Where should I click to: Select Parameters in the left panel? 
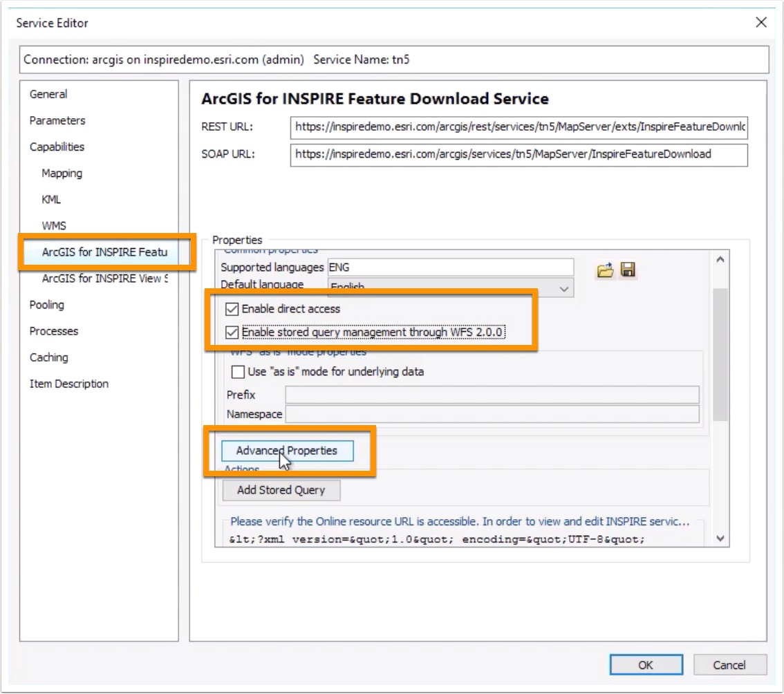point(57,120)
